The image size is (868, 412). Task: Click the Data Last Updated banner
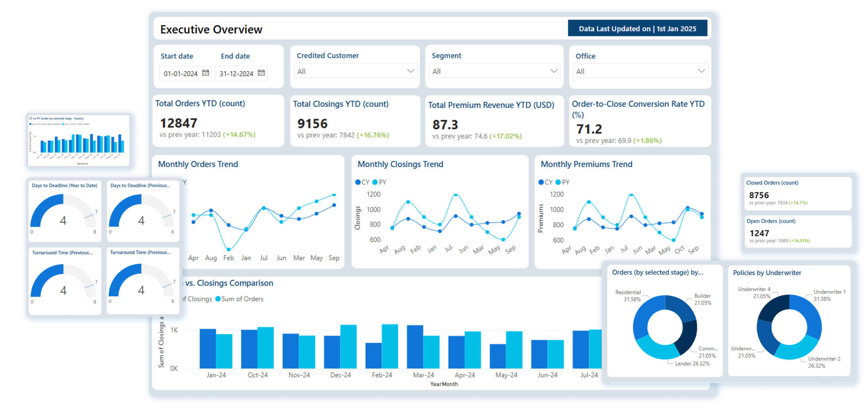click(638, 28)
